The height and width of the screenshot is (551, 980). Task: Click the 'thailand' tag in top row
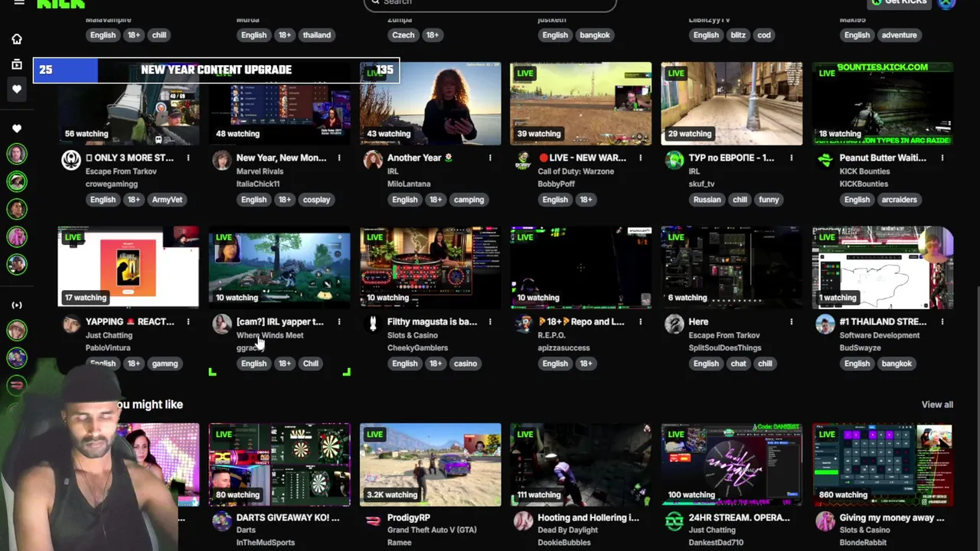tap(316, 35)
